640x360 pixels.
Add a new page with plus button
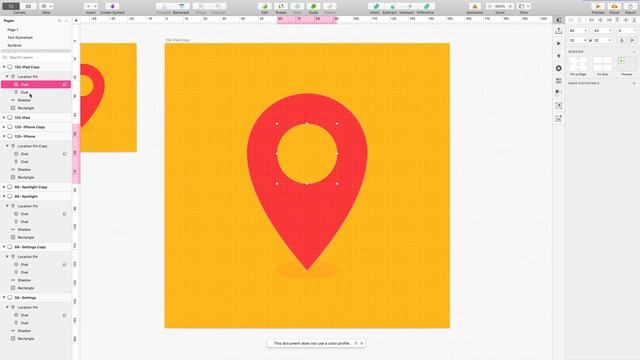pos(60,20)
